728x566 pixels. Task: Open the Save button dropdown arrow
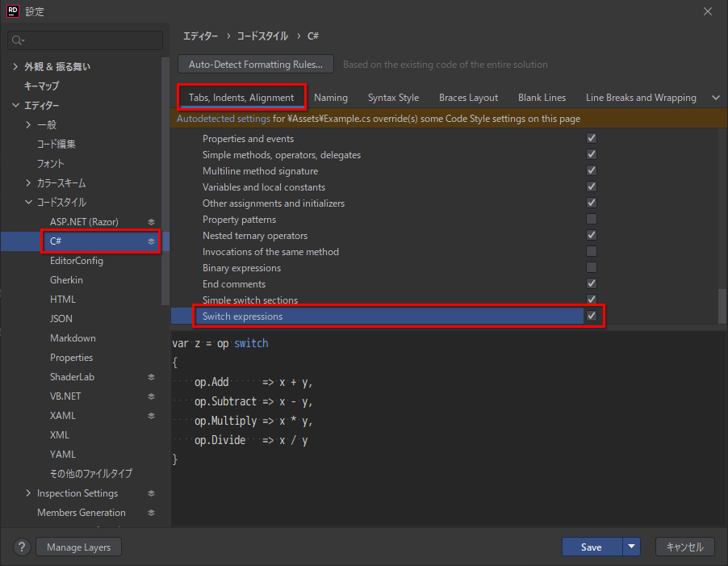(x=631, y=547)
